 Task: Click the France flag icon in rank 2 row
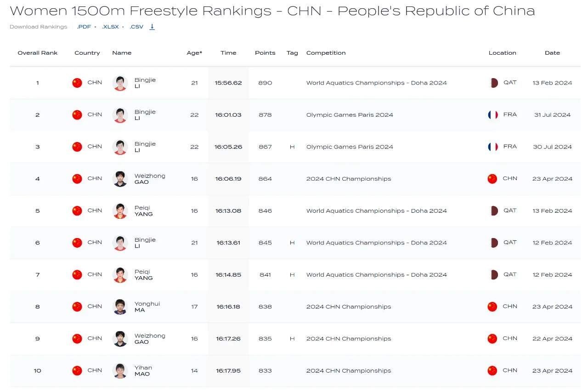tap(493, 115)
